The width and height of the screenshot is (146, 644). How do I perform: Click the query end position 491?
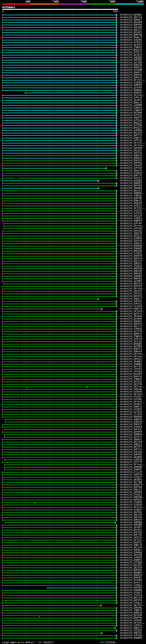click(115, 11)
